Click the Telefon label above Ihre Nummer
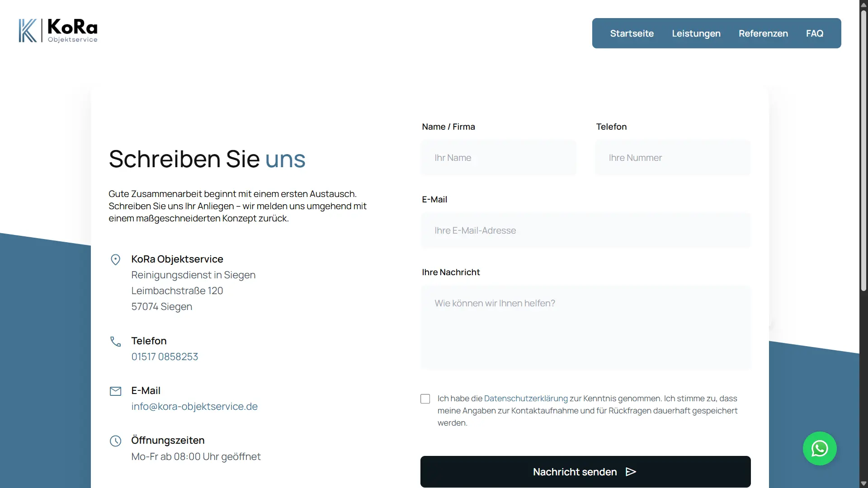This screenshot has height=488, width=868. [611, 127]
